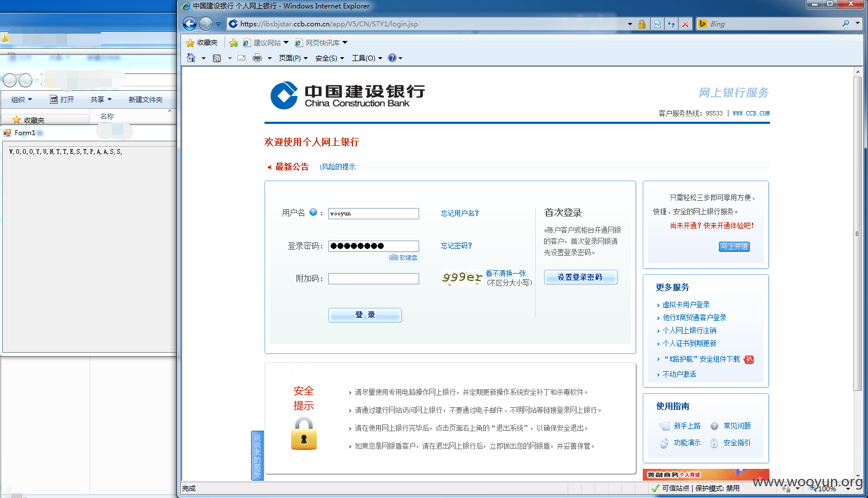Open the 建议网站 favorites bar item
Image resolution: width=868 pixels, height=498 pixels.
(x=266, y=43)
